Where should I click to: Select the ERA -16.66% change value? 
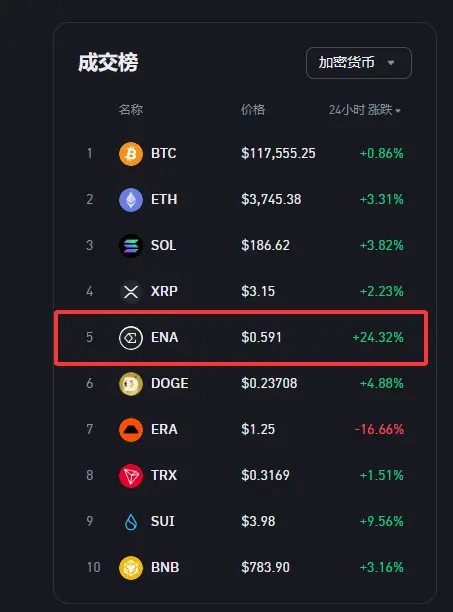[379, 429]
